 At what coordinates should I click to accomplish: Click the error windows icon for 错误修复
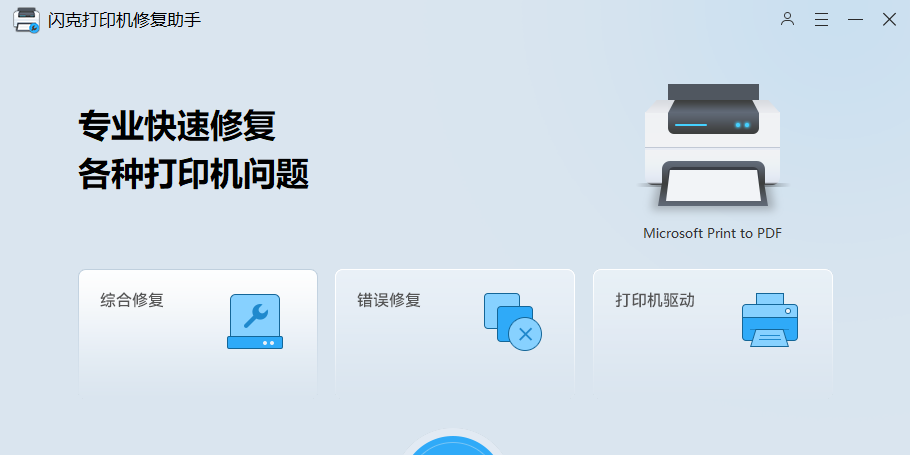coord(512,321)
